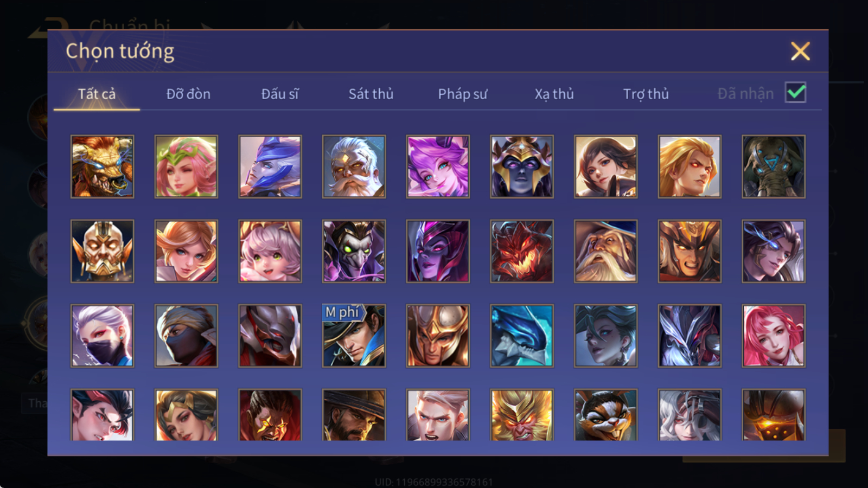Pick the hero tagged 'M phí'
The height and width of the screenshot is (488, 868).
point(354,336)
